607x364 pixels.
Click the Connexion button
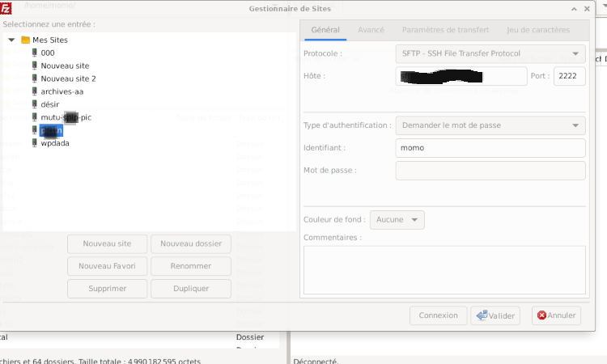click(438, 315)
